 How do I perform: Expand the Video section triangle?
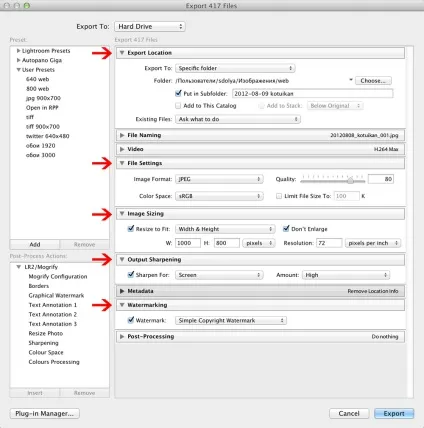(122, 149)
